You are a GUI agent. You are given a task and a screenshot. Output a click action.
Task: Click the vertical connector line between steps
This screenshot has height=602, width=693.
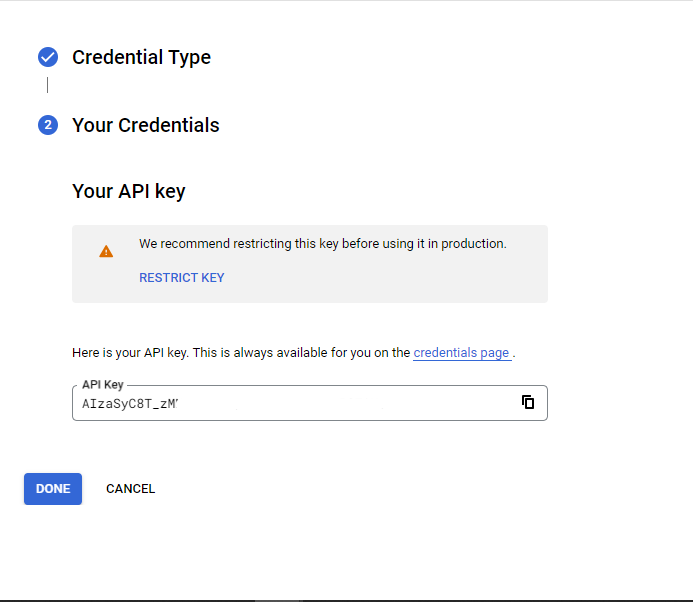pyautogui.click(x=47, y=85)
